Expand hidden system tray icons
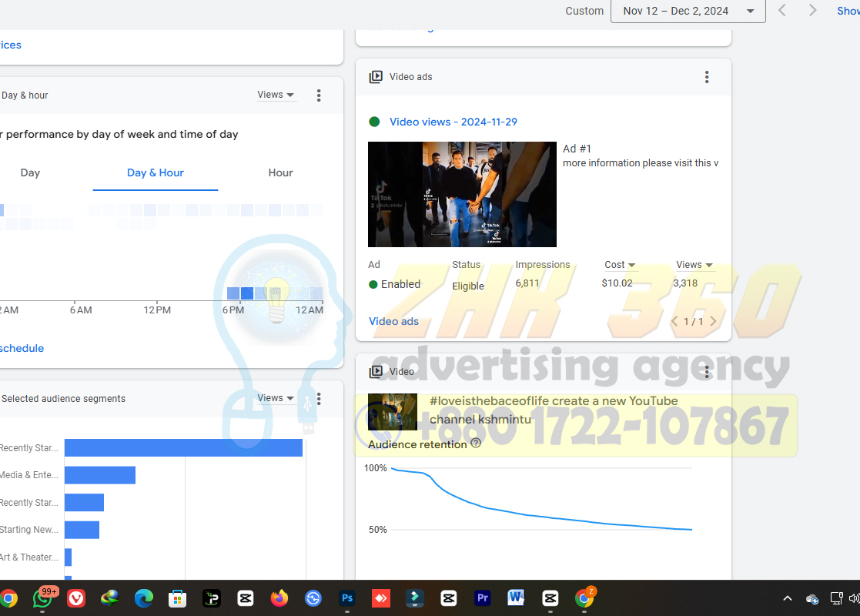This screenshot has height=616, width=860. pos(787,598)
